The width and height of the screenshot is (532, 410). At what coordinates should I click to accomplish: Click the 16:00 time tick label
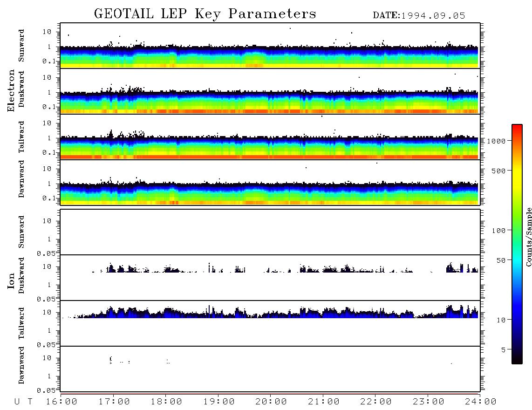tap(61, 402)
